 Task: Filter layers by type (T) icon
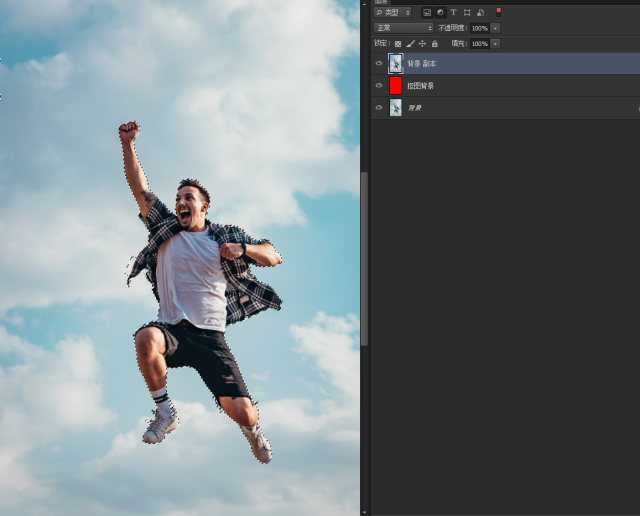453,13
